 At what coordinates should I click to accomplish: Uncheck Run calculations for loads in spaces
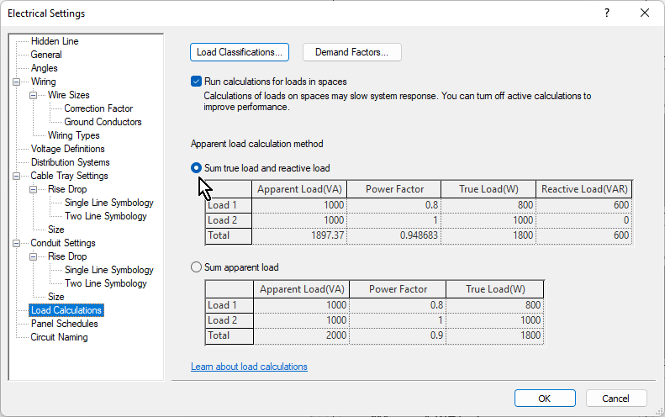coord(196,81)
